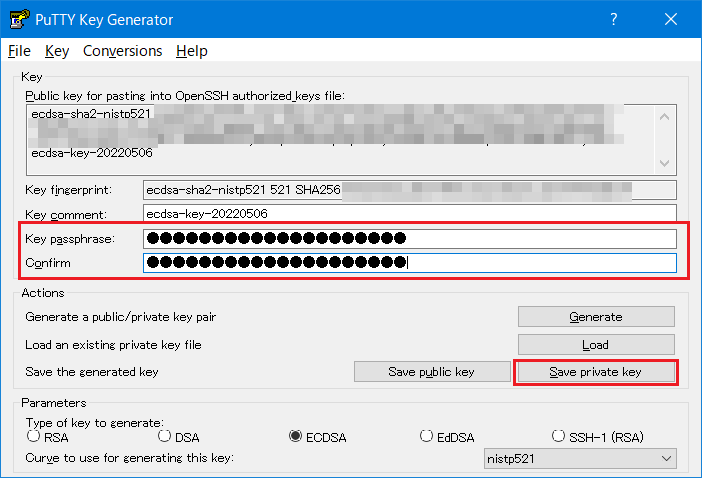The width and height of the screenshot is (702, 478).
Task: Click Save public key button
Action: [431, 372]
